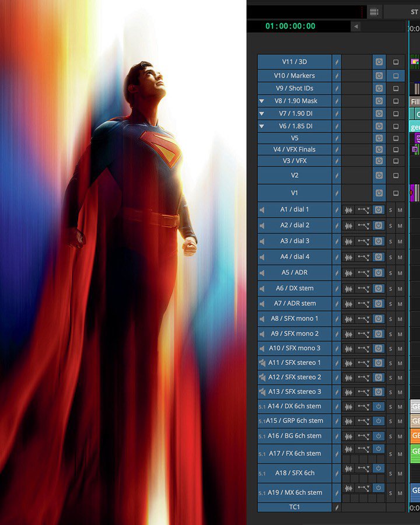Click stereo speaker icon on A11 / SFX stereo 1
420x525 pixels.
point(262,363)
